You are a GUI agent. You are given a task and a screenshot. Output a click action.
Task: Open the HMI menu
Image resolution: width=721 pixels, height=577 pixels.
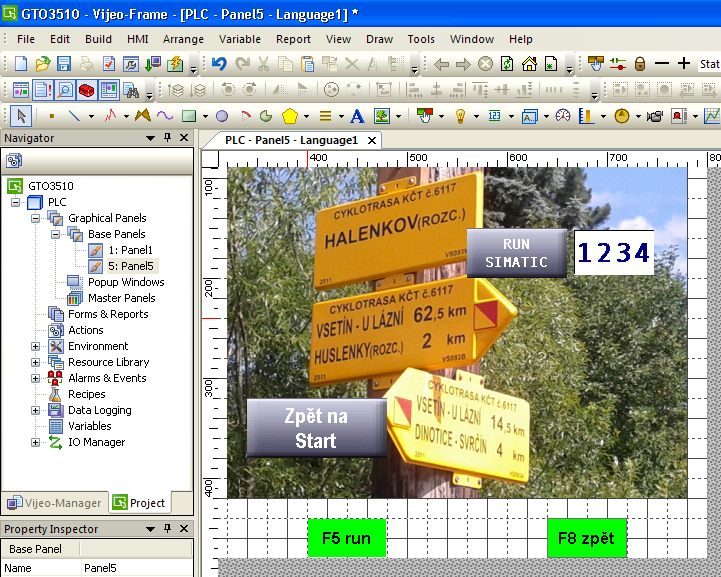[137, 39]
